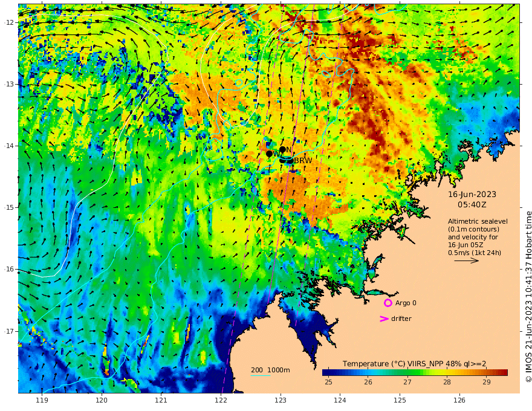The width and height of the screenshot is (532, 411).
Task: Click the BRW station label
Action: [x=303, y=161]
